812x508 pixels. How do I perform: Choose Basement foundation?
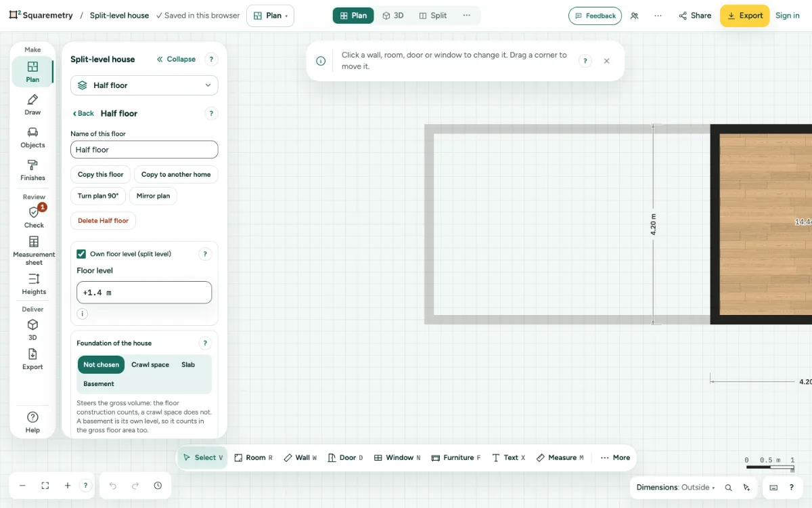click(99, 384)
